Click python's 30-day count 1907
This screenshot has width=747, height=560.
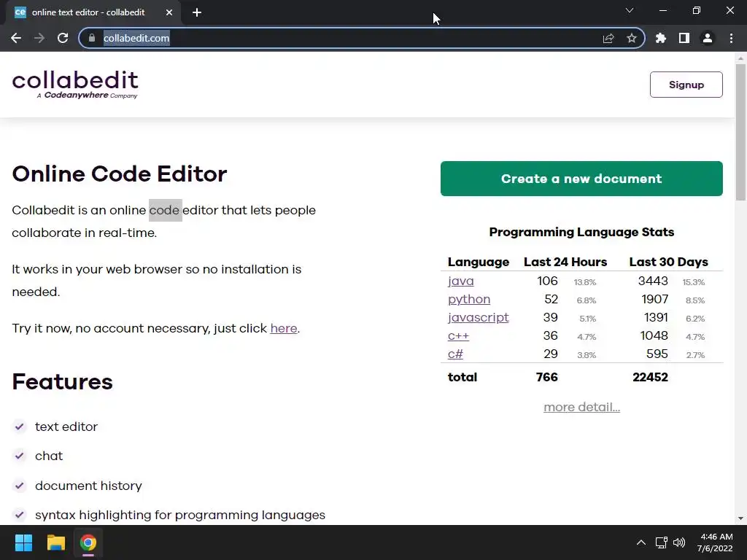[654, 299]
